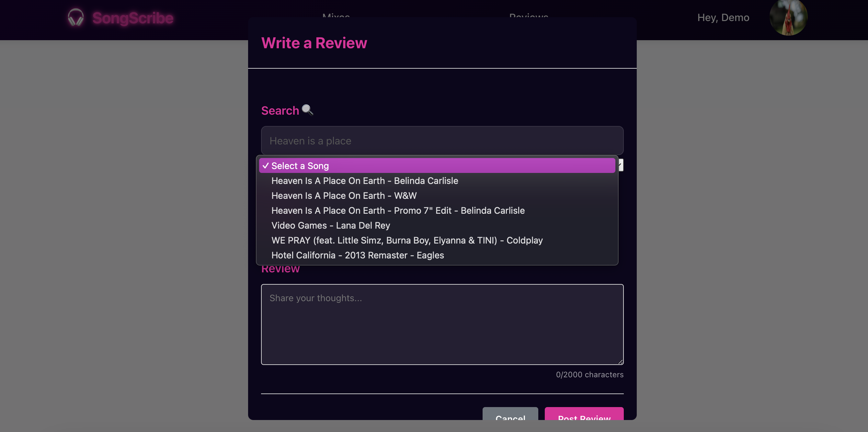868x432 pixels.
Task: Click the magnifying glass search icon
Action: pos(307,110)
